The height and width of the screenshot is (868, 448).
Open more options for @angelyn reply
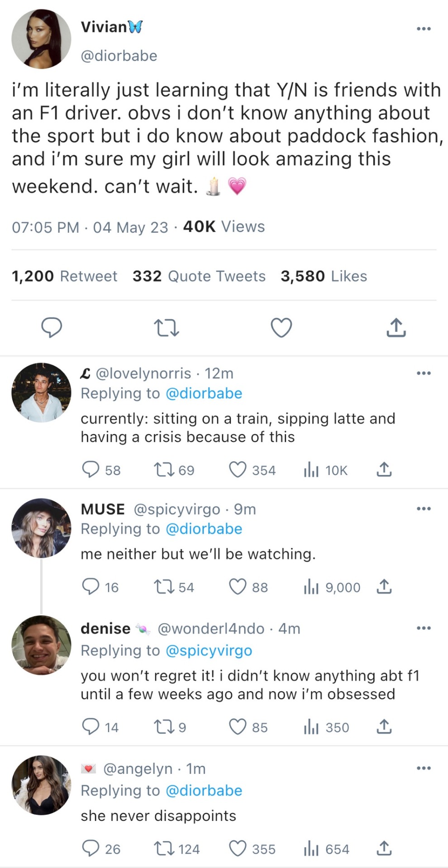(424, 768)
